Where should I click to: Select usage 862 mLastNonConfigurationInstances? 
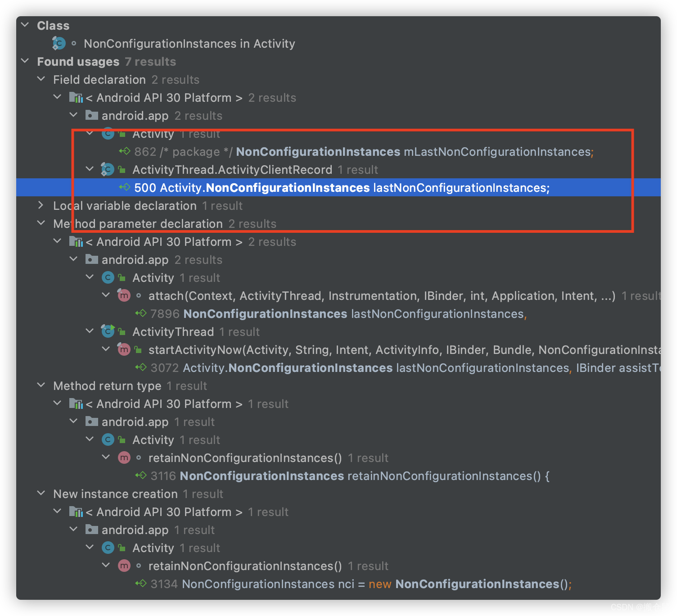pos(338,151)
